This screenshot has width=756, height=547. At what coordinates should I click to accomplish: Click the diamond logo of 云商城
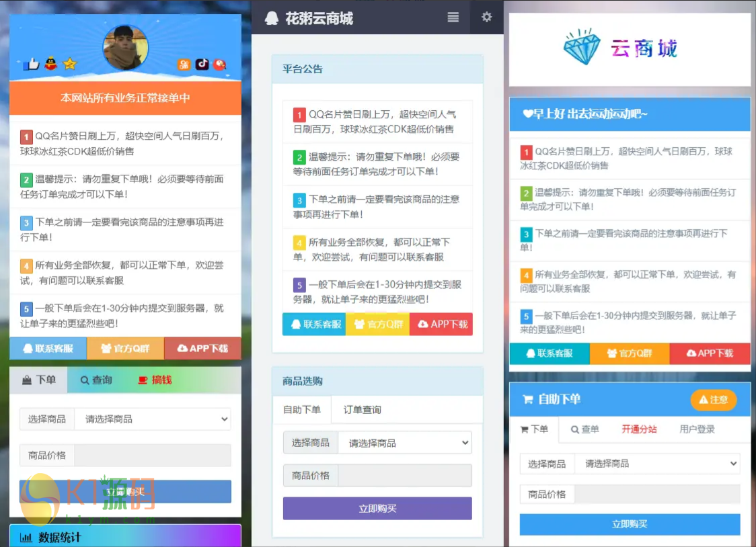point(582,47)
